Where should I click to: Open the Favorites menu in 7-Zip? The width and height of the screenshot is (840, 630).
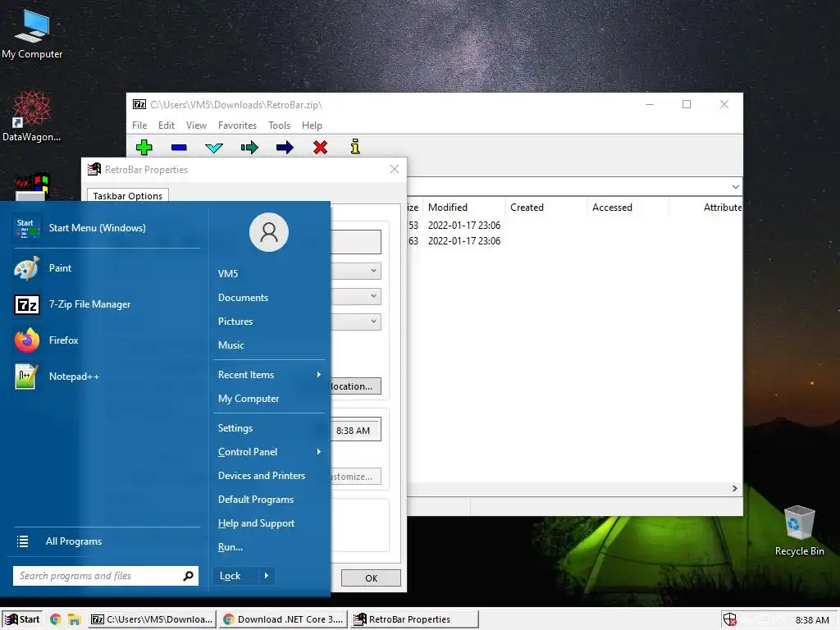pos(237,126)
